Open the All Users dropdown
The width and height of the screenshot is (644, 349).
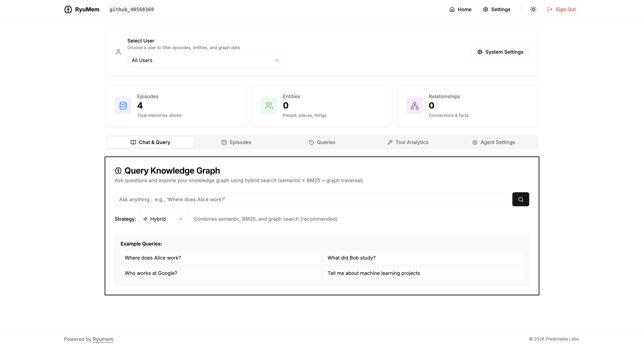205,60
